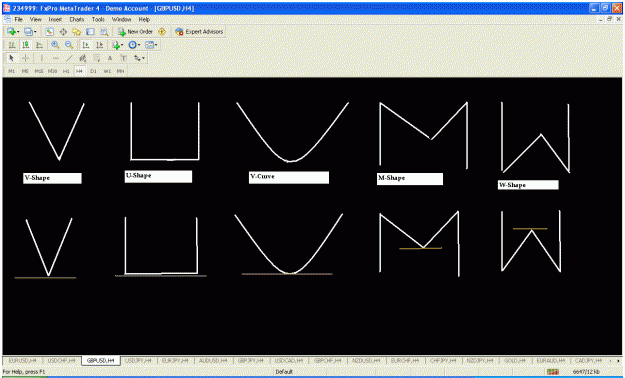Switch to the EURUSD,H4 chart tab

pyautogui.click(x=22, y=360)
